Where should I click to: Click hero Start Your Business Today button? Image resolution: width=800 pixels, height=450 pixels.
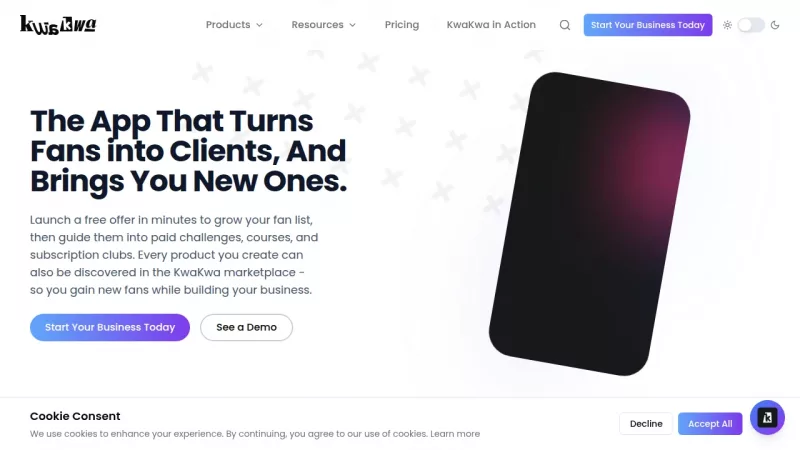[x=110, y=328]
